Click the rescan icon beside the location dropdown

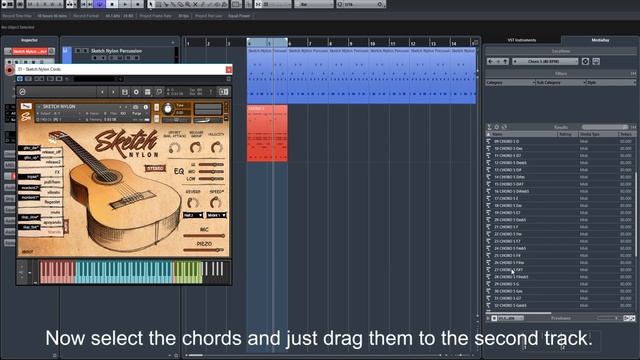(x=596, y=61)
